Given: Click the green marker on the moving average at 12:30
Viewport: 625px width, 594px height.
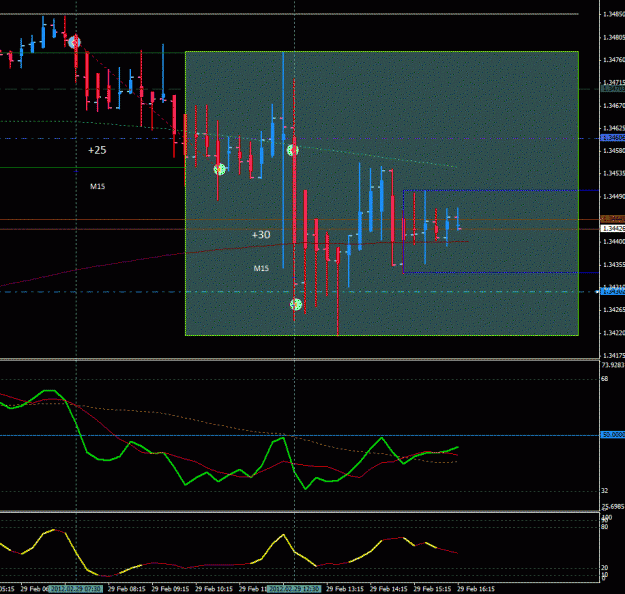Looking at the screenshot, I should (x=293, y=150).
